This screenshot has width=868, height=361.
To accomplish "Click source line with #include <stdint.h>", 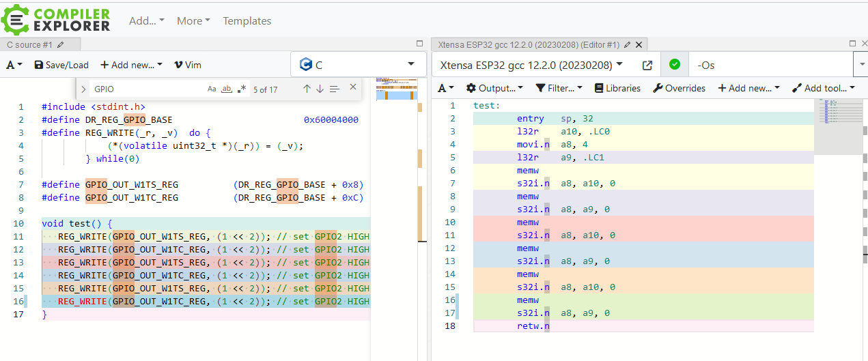I will [94, 107].
